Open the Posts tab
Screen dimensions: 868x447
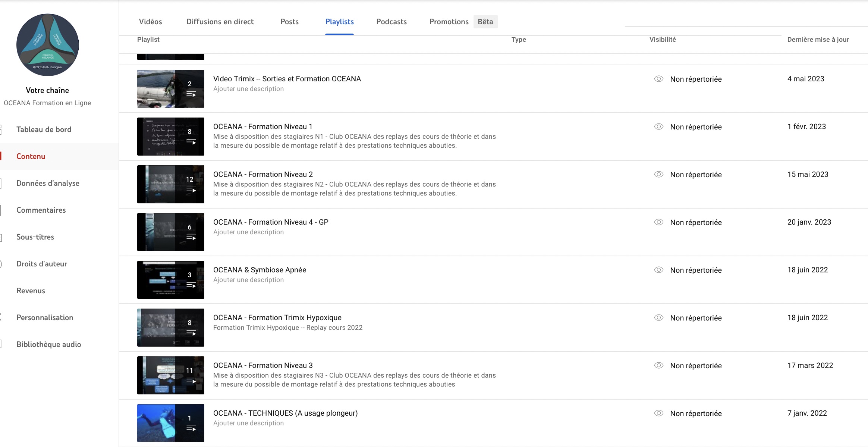pyautogui.click(x=289, y=22)
